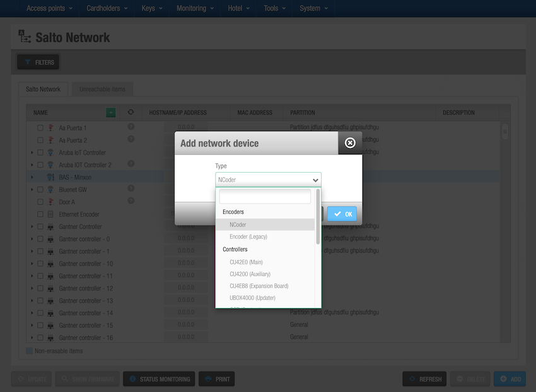Click the Aruba IoT Controller device icon
This screenshot has width=536, height=392.
[x=50, y=153]
